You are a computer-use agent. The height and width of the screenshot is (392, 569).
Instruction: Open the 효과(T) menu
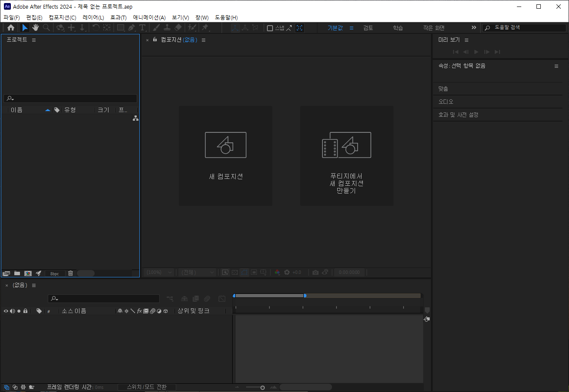118,17
